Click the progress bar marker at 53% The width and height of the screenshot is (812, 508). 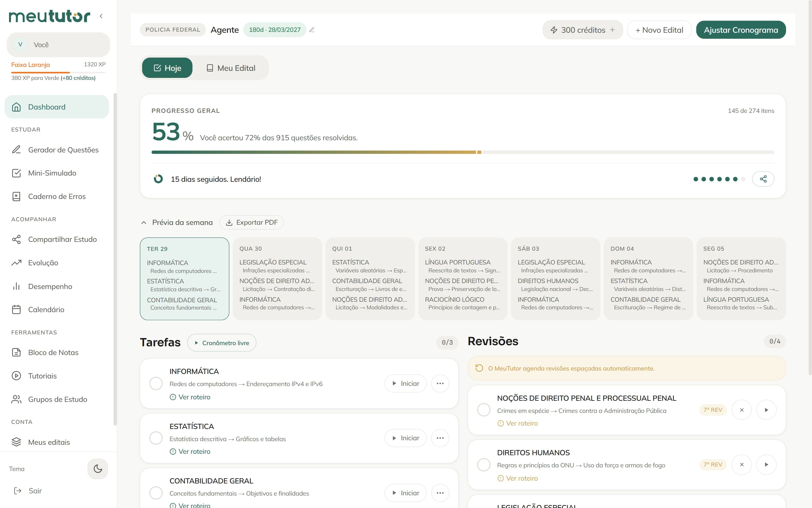(479, 152)
